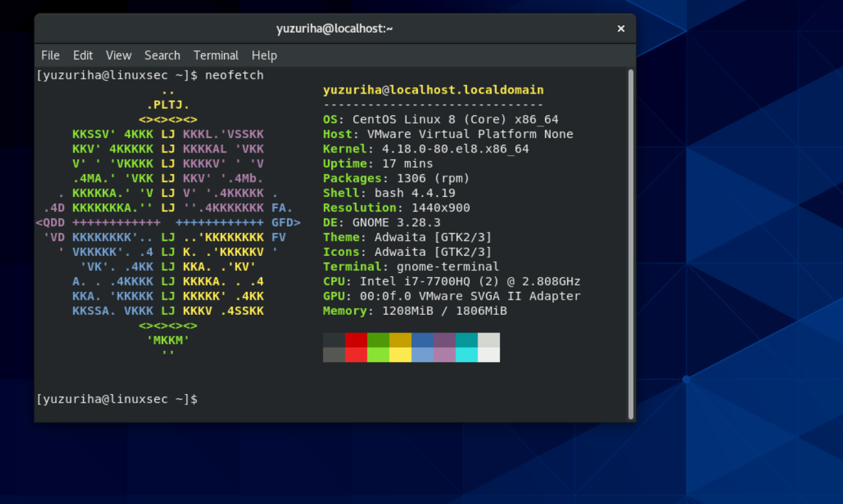This screenshot has width=843, height=504.
Task: Open the File menu
Action: tap(50, 56)
